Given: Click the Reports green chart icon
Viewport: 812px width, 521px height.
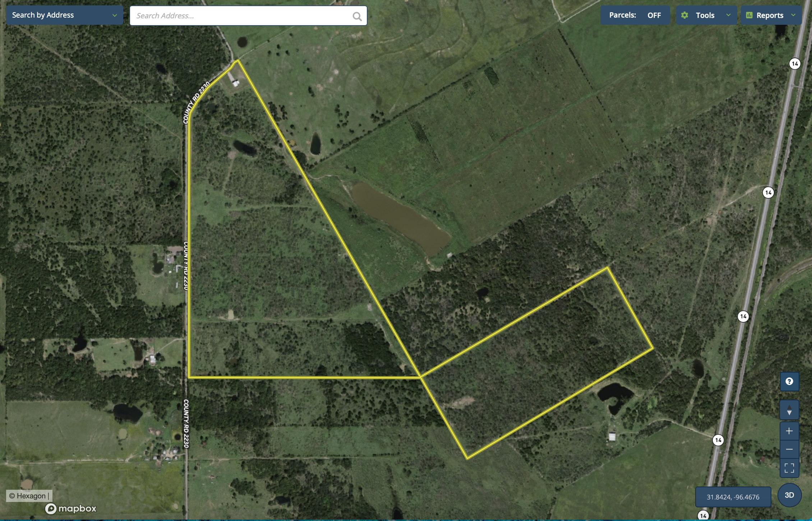Looking at the screenshot, I should 749,15.
